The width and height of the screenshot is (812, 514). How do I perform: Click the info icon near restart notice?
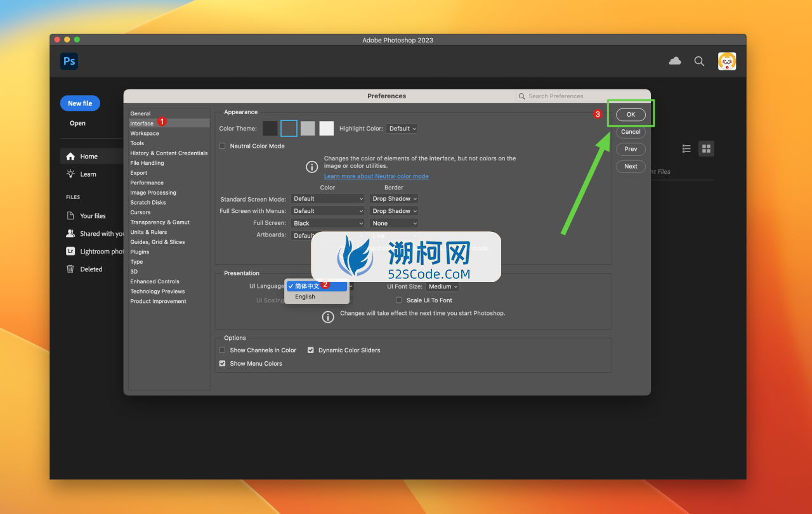(328, 317)
